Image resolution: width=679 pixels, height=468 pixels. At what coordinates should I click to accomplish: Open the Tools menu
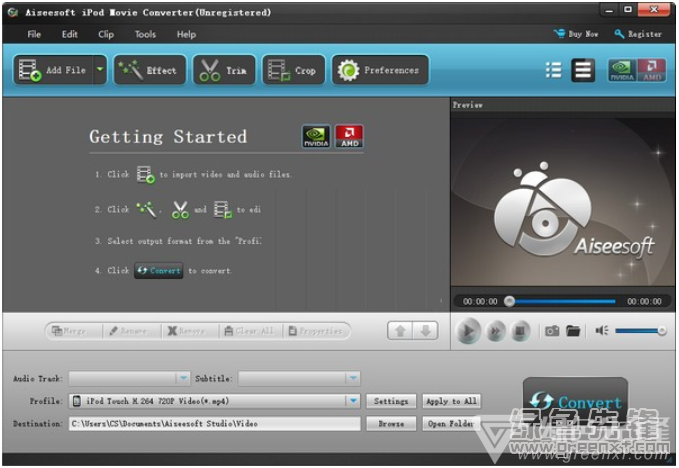click(x=145, y=34)
